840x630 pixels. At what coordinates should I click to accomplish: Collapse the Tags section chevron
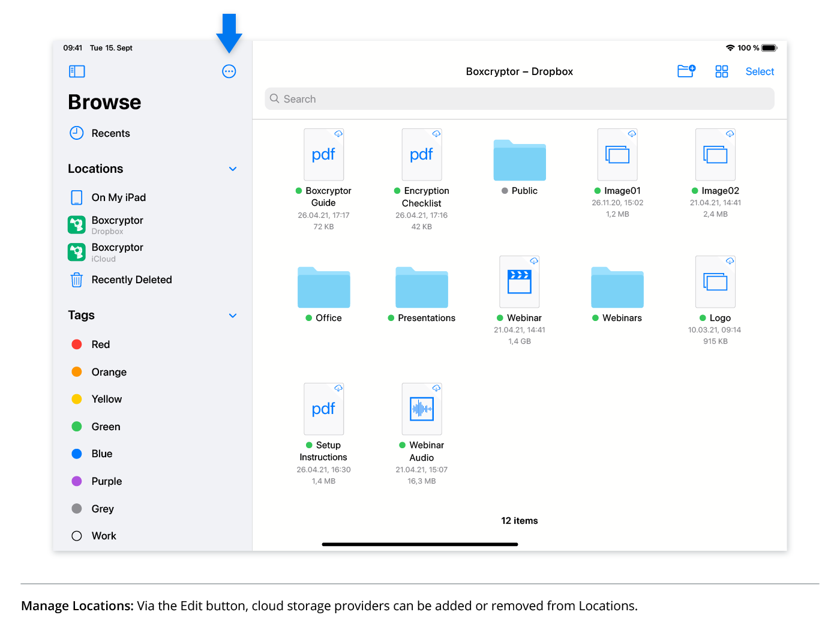[233, 316]
